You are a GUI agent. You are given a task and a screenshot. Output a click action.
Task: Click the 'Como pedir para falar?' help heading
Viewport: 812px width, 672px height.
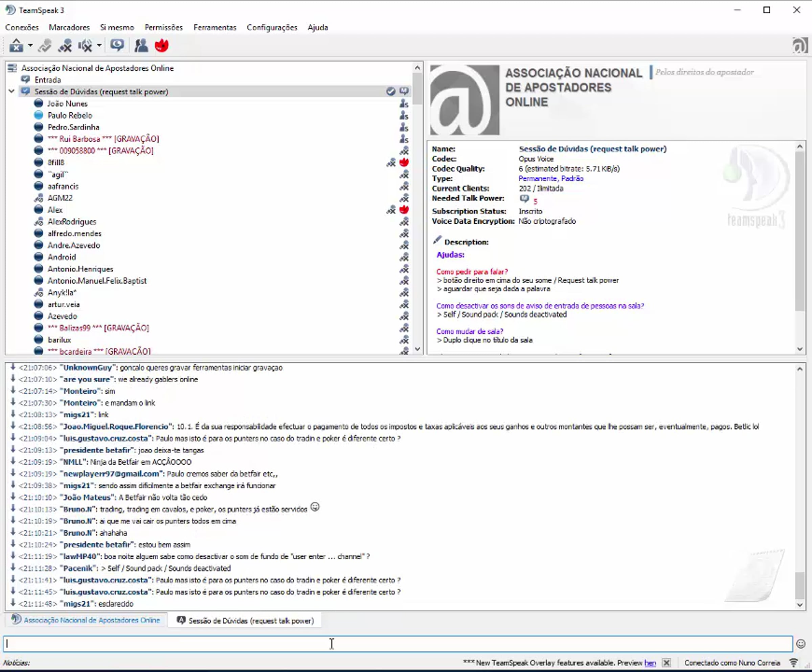(472, 272)
